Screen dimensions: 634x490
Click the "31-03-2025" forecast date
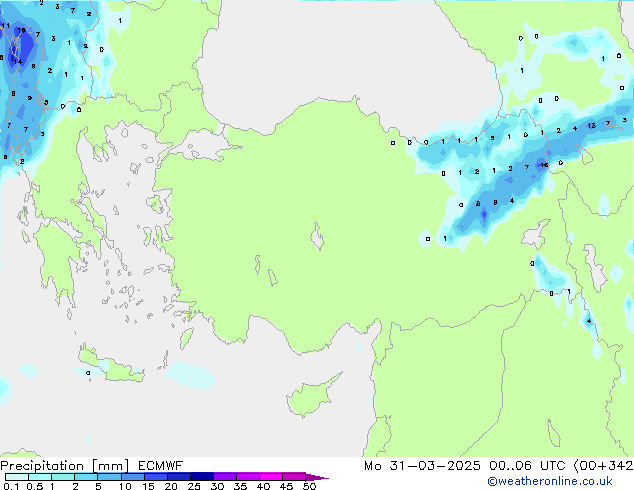(x=435, y=466)
